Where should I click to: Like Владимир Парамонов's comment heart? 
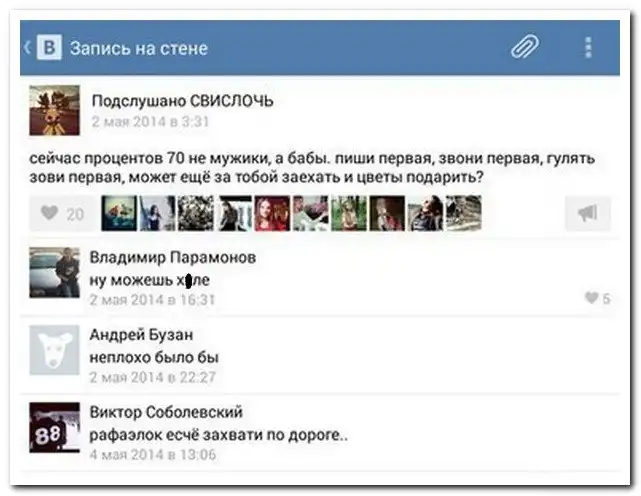pos(597,298)
